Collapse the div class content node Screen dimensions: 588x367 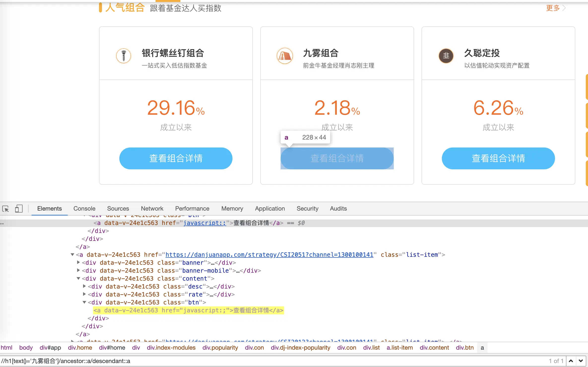tap(78, 278)
